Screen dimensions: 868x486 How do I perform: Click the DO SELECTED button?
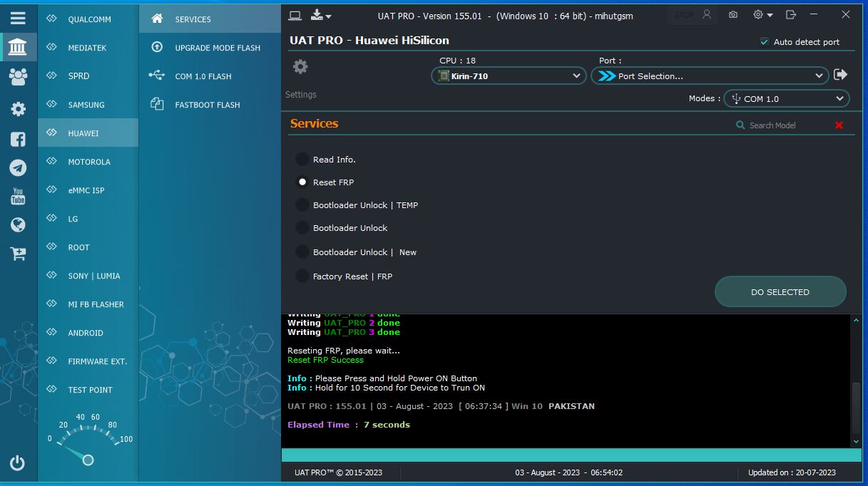pos(780,292)
